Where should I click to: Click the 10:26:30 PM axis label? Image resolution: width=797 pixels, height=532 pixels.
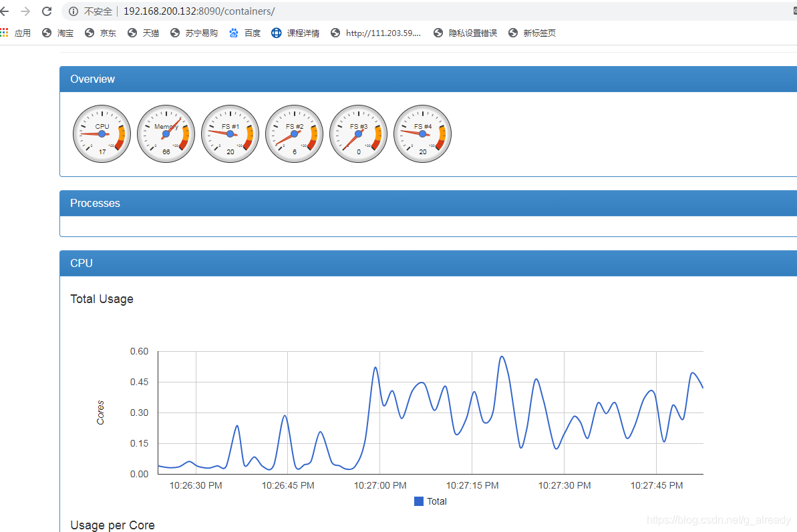(196, 485)
